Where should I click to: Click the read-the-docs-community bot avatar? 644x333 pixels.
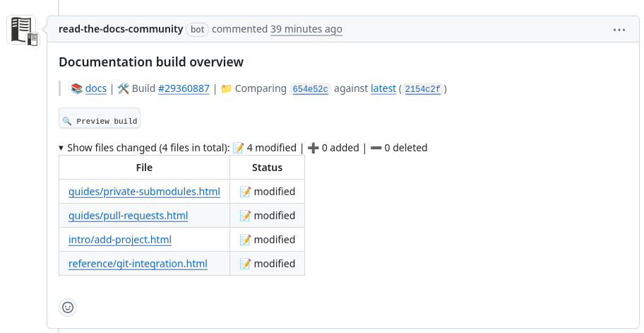point(22,30)
